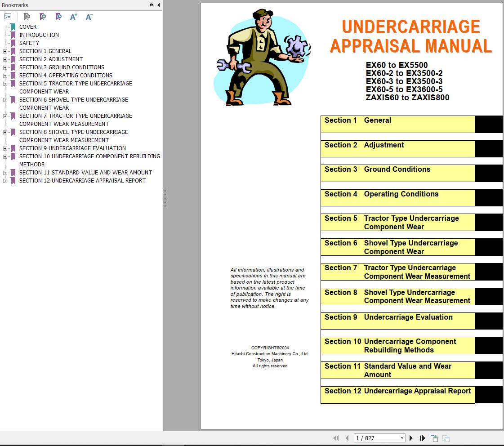The width and height of the screenshot is (504, 446).
Task: Click the delete bookmark icon
Action: pos(27,16)
